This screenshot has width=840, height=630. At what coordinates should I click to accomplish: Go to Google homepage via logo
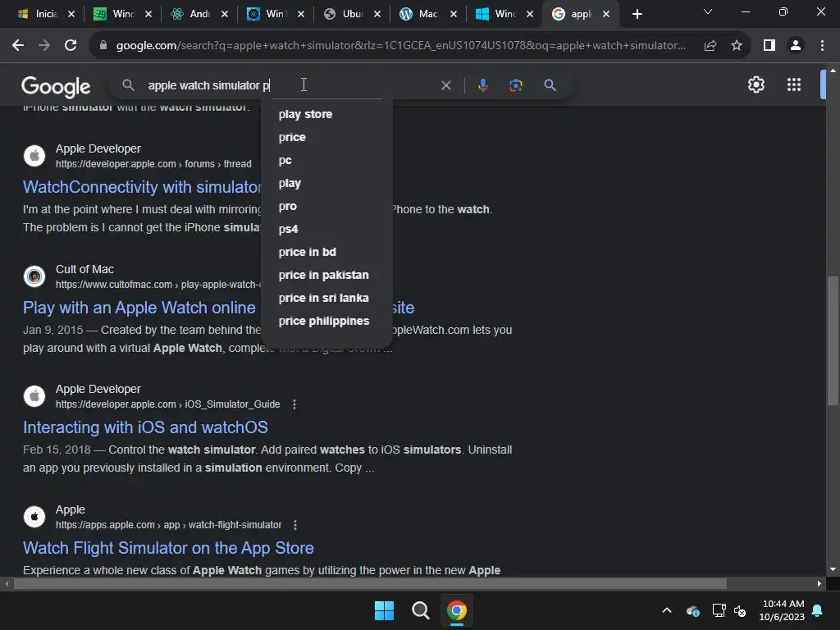(56, 86)
